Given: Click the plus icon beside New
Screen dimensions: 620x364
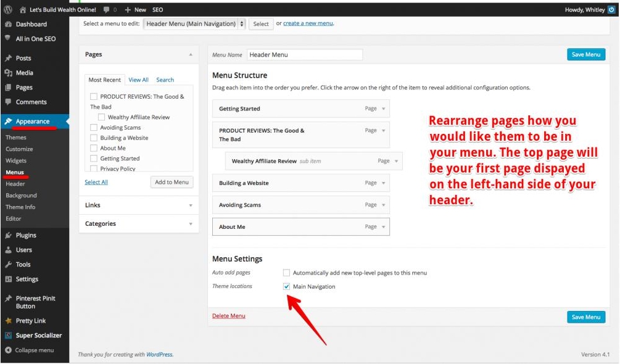Looking at the screenshot, I should point(127,9).
